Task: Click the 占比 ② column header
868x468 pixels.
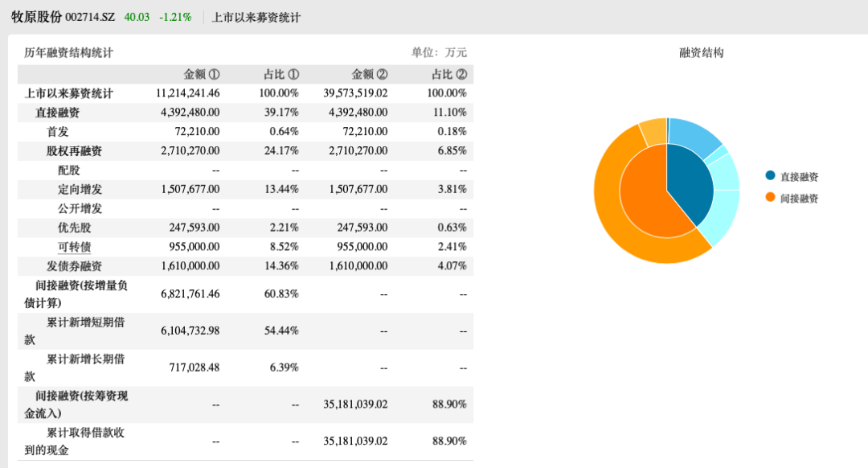Action: [449, 74]
